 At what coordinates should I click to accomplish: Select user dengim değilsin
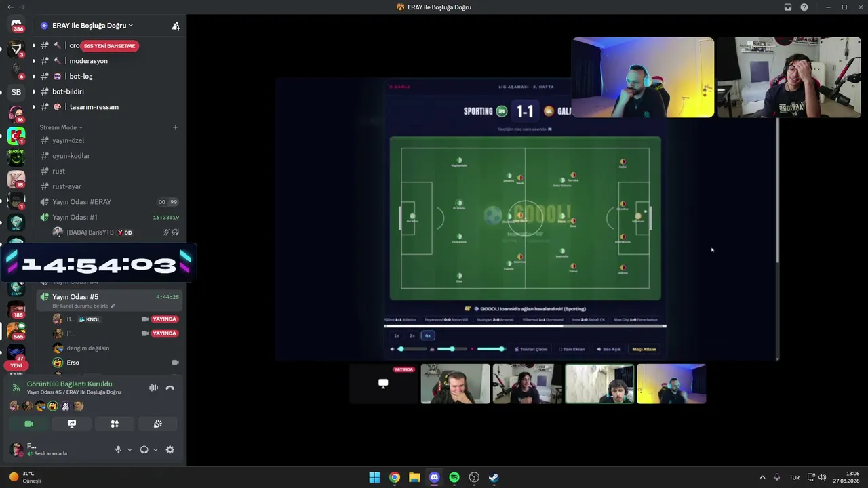coord(115,348)
